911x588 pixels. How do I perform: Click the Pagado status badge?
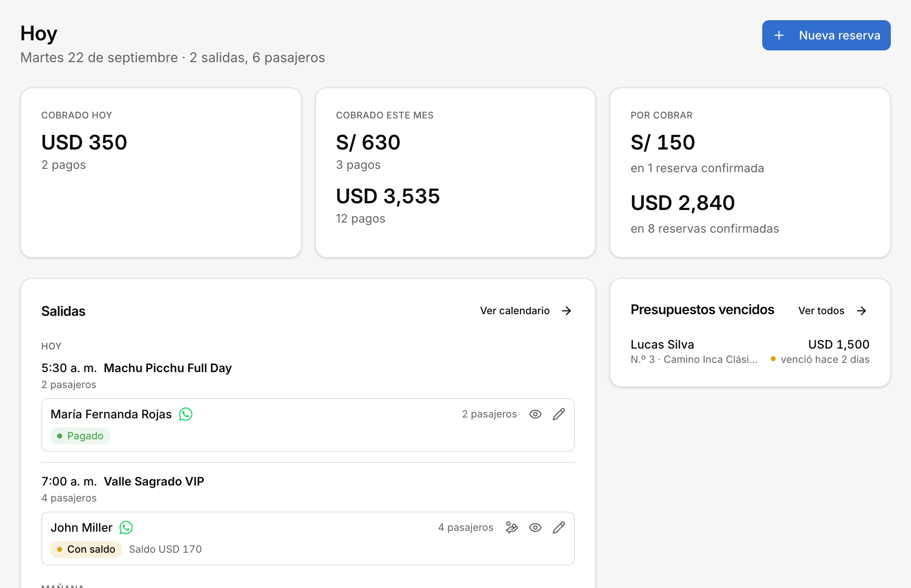pos(80,436)
